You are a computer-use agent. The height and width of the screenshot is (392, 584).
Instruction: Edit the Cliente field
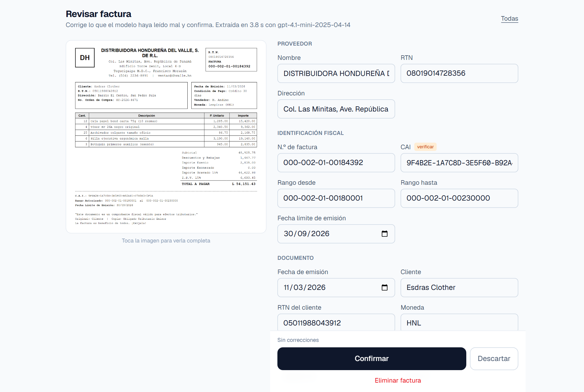pos(459,287)
